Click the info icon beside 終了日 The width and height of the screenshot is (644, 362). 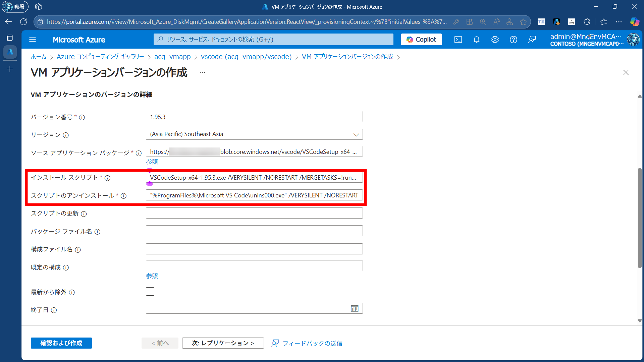[x=54, y=310]
